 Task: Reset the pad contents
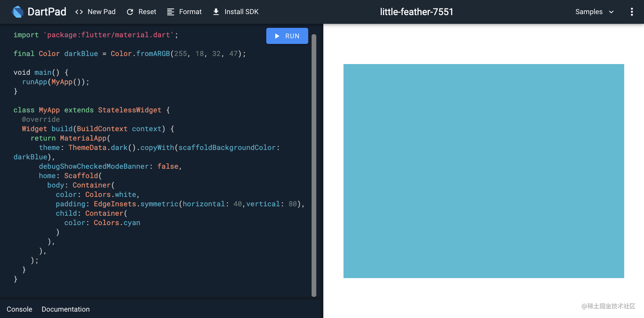(141, 12)
